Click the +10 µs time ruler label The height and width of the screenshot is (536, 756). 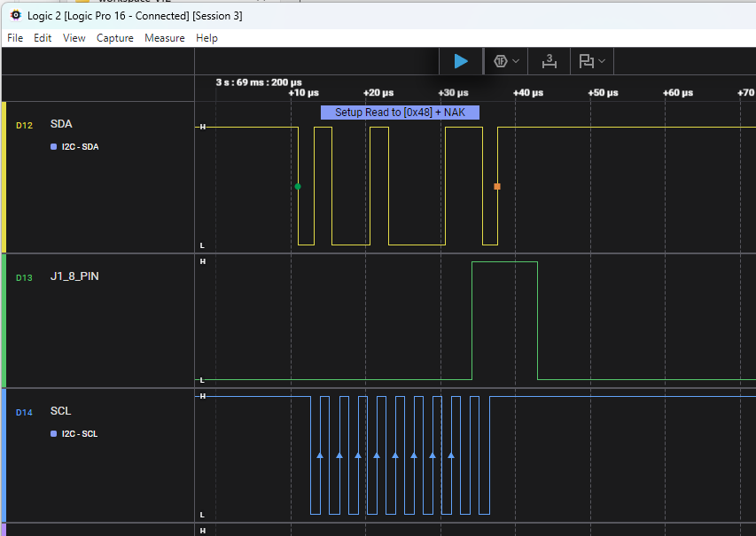(304, 92)
